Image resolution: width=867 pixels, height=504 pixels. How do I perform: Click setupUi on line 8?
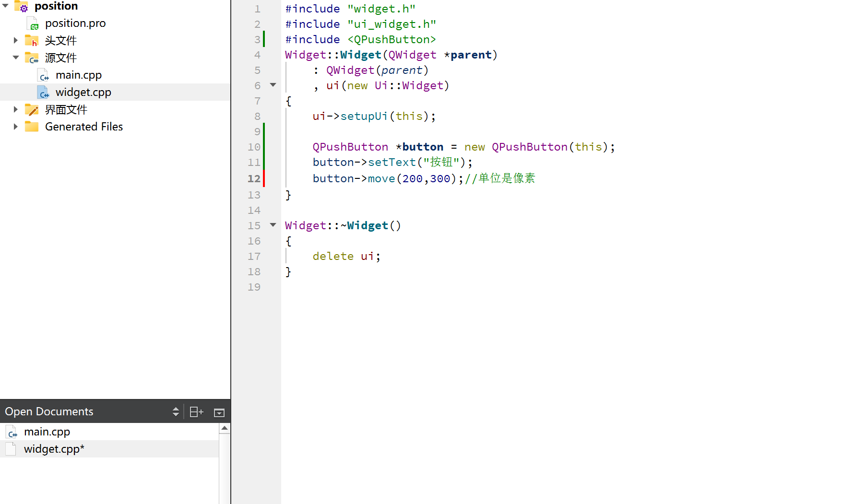pos(364,116)
